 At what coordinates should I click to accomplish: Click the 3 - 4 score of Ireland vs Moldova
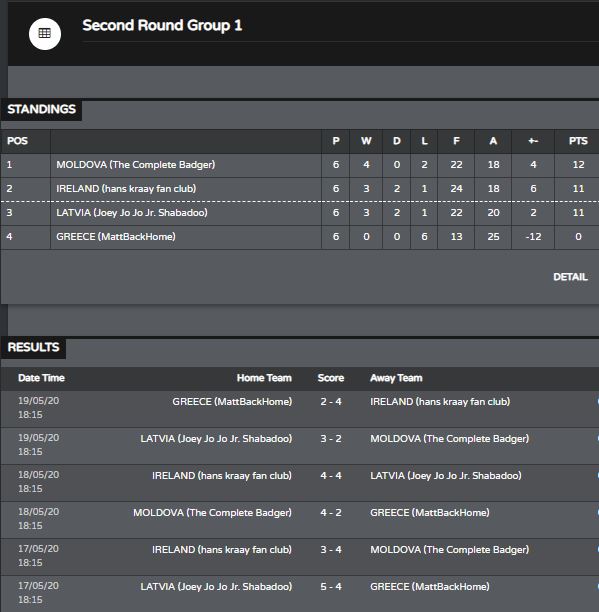331,550
